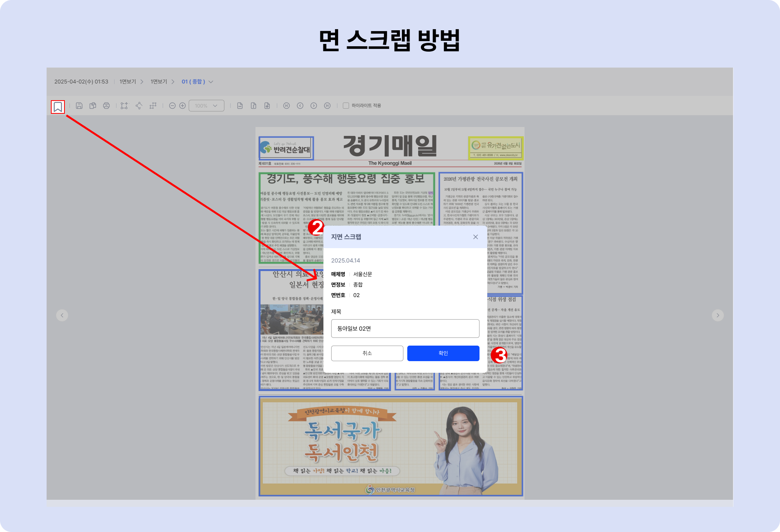Click the save floppy-disk icon
Viewport: 780px width, 532px height.
pos(79,106)
